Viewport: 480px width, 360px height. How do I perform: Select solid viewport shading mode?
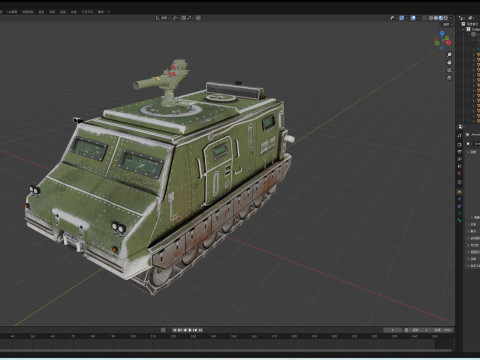pyautogui.click(x=436, y=18)
